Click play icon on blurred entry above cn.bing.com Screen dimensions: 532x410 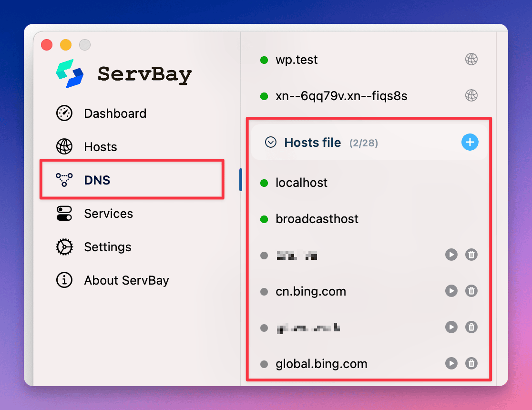coord(451,255)
